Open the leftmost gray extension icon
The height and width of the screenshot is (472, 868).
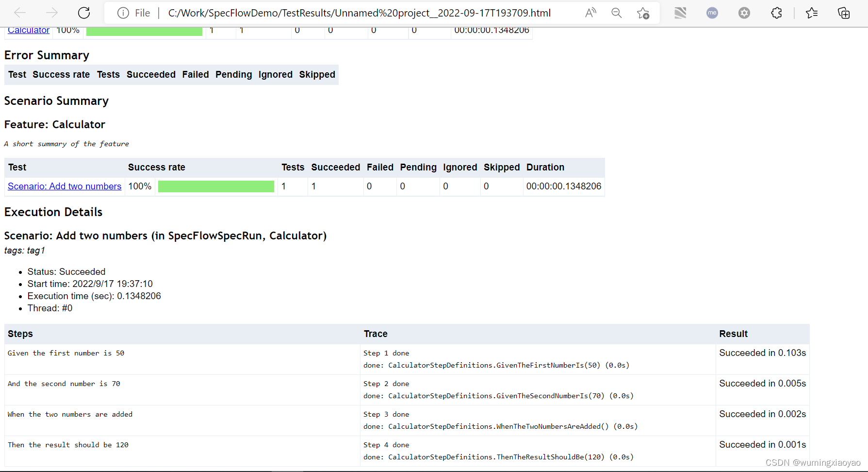coord(680,13)
